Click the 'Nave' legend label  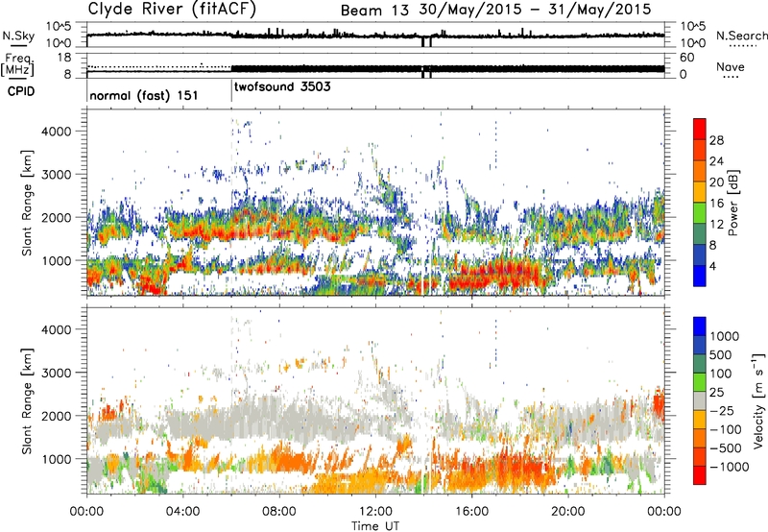coord(731,66)
